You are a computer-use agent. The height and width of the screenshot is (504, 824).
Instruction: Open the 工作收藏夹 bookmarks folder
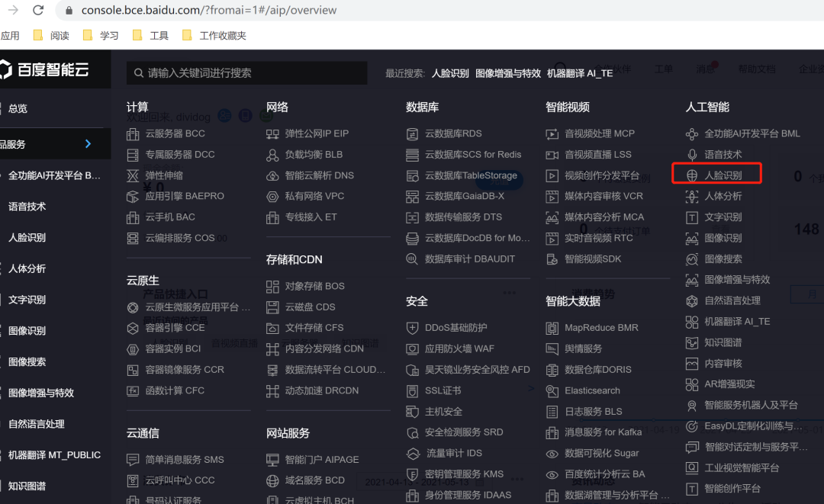click(x=214, y=35)
